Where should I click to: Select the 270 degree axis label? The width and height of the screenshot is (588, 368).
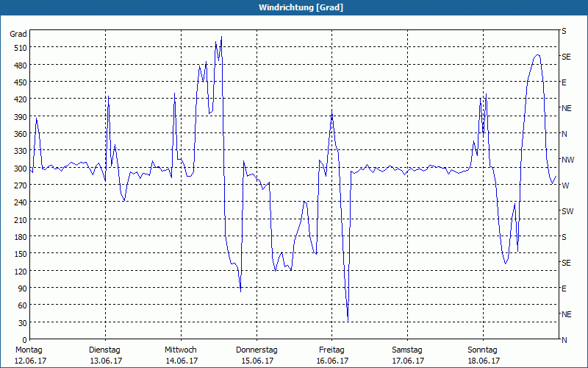point(21,185)
